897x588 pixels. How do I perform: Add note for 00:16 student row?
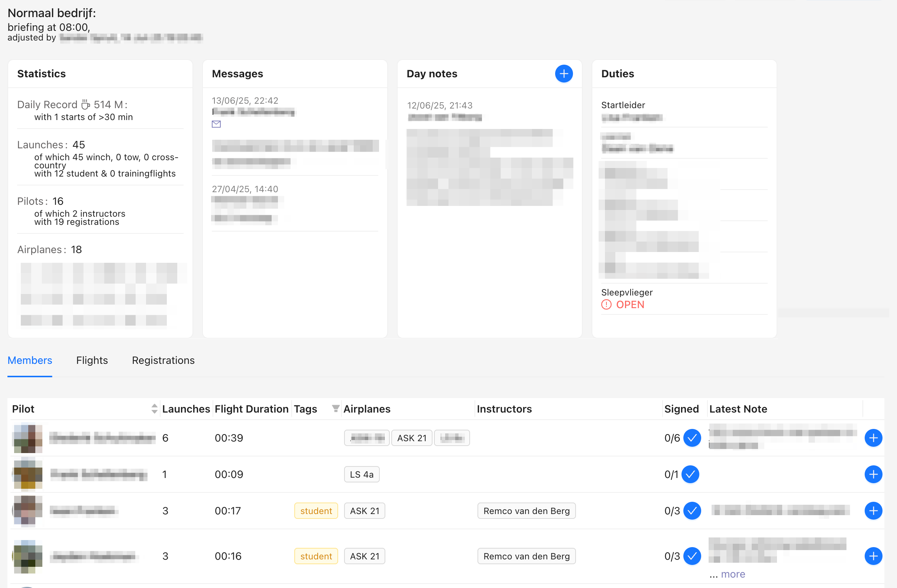(x=873, y=556)
